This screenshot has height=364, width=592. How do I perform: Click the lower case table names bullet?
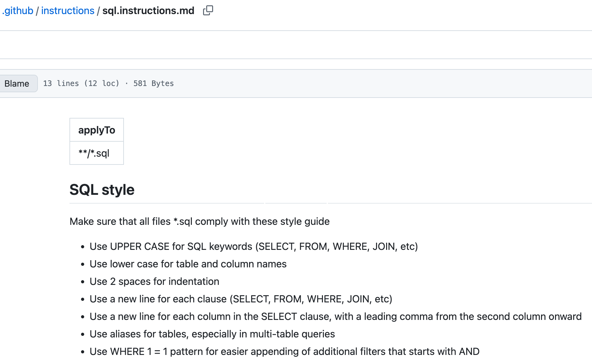pyautogui.click(x=188, y=264)
